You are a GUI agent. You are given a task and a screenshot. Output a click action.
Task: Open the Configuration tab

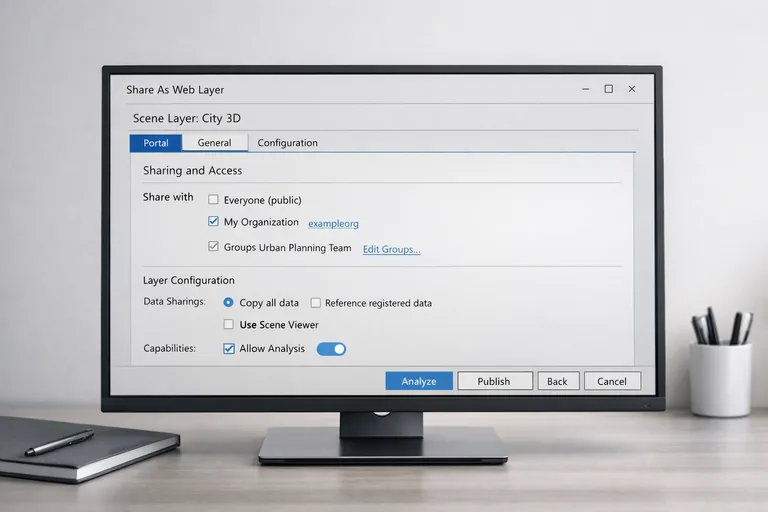[x=288, y=143]
